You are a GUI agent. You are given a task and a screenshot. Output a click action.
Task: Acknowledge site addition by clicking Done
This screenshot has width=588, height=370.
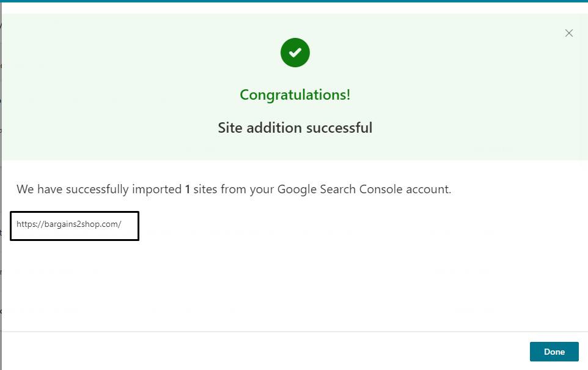click(x=554, y=352)
